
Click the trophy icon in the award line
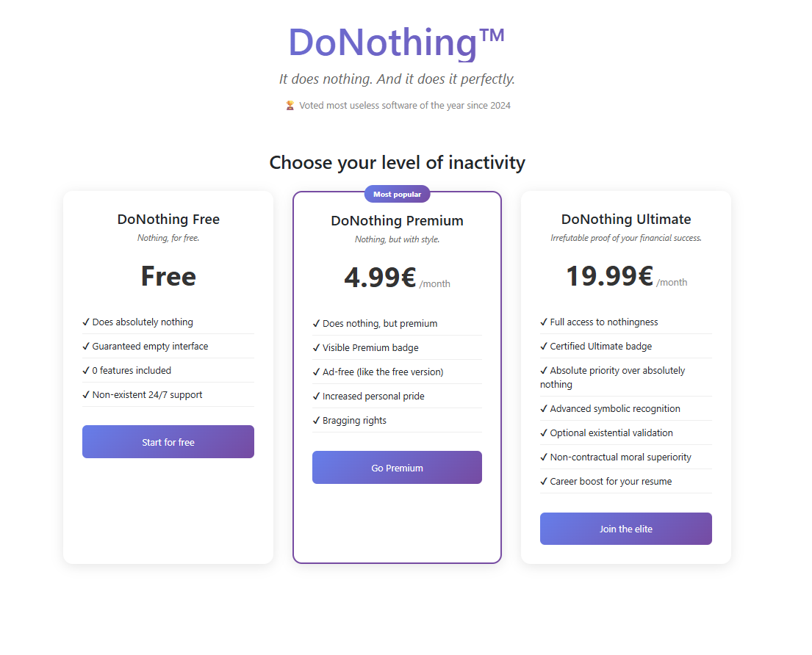(x=290, y=105)
